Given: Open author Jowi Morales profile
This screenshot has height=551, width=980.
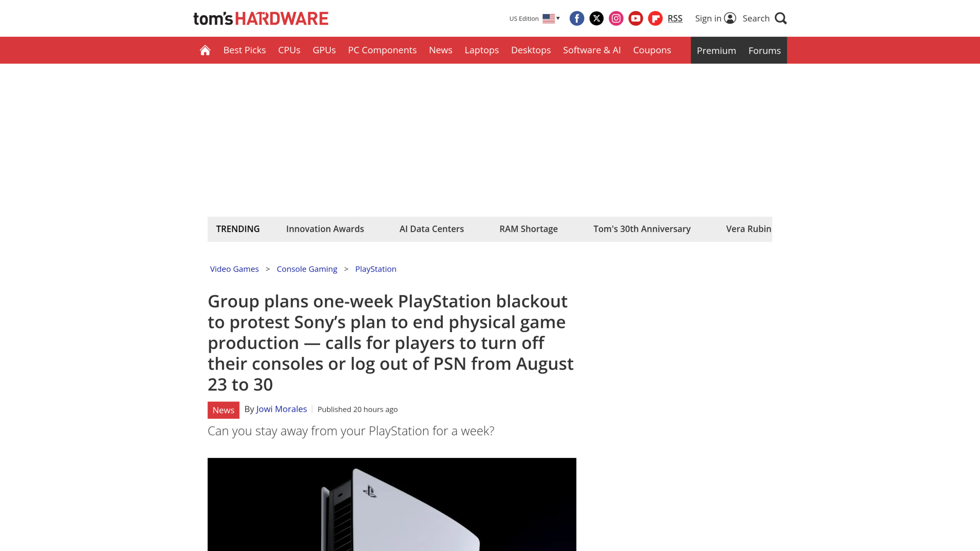Looking at the screenshot, I should [281, 409].
